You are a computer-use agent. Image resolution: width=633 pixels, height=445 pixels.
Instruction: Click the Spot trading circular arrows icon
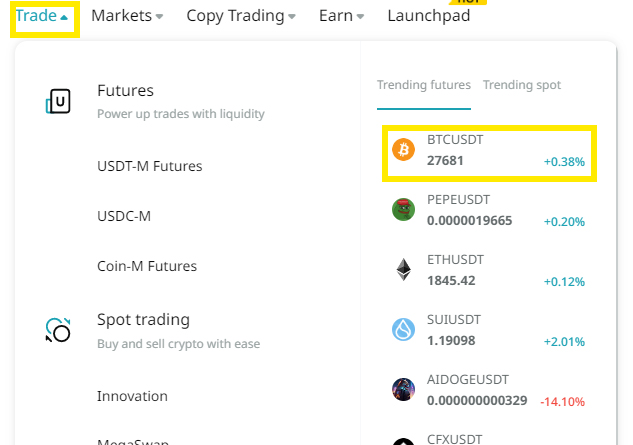[59, 329]
